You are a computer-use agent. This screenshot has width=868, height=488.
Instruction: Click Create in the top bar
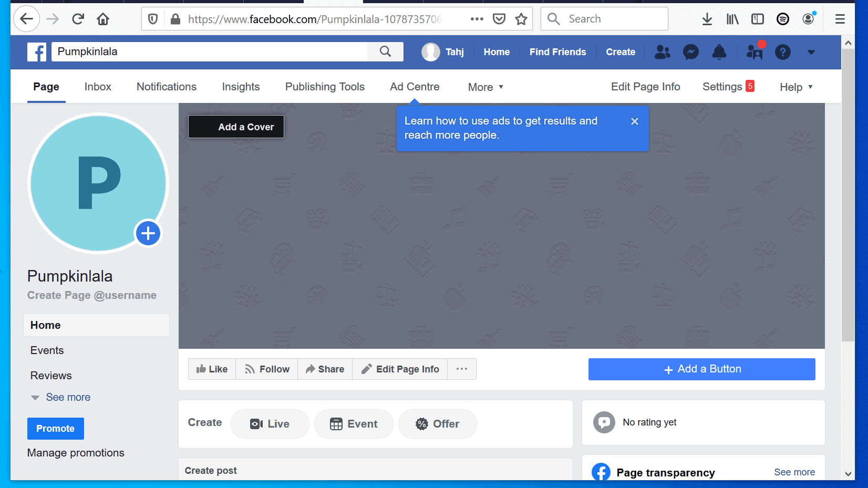click(621, 52)
